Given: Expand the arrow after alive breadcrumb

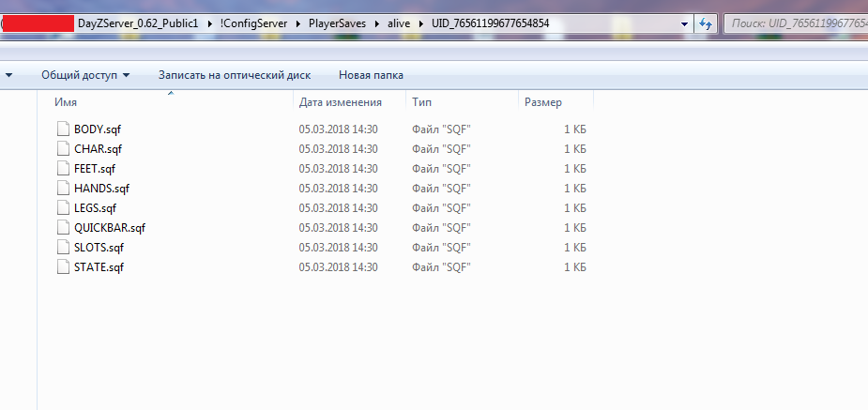Looking at the screenshot, I should click(420, 23).
